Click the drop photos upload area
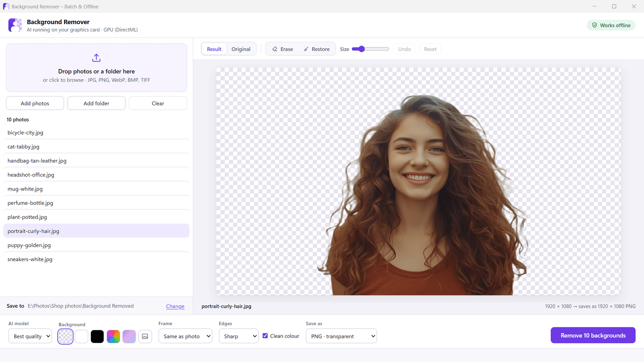 coord(96,68)
